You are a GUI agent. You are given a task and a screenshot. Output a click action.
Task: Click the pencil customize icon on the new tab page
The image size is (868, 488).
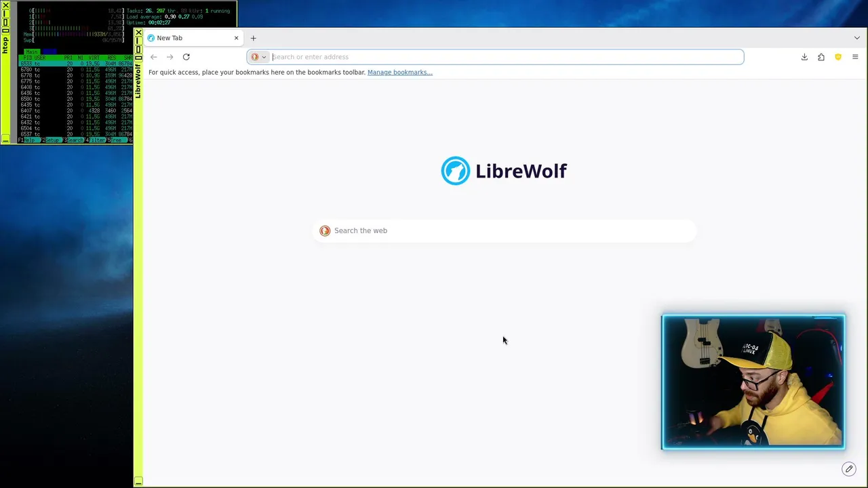click(849, 469)
